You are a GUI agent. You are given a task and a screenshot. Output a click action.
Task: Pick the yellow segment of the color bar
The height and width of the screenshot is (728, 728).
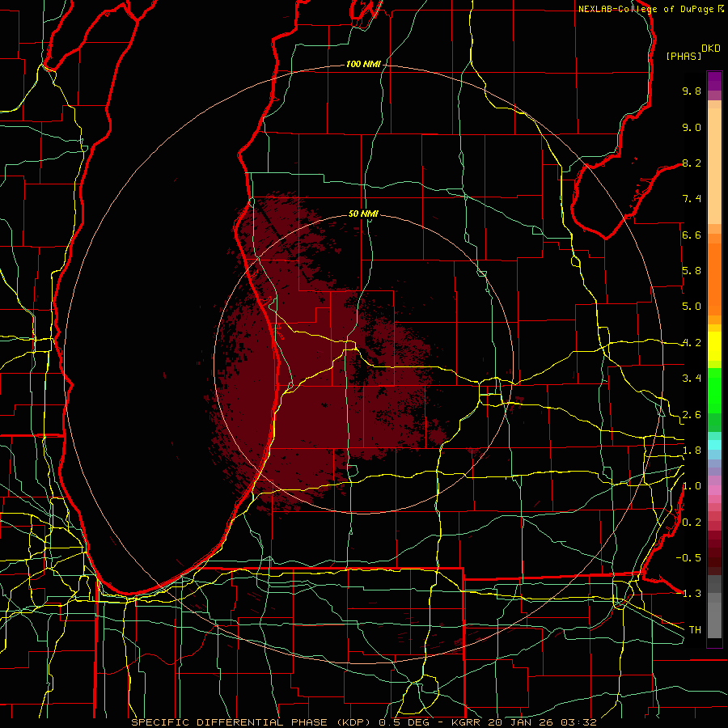pyautogui.click(x=714, y=346)
